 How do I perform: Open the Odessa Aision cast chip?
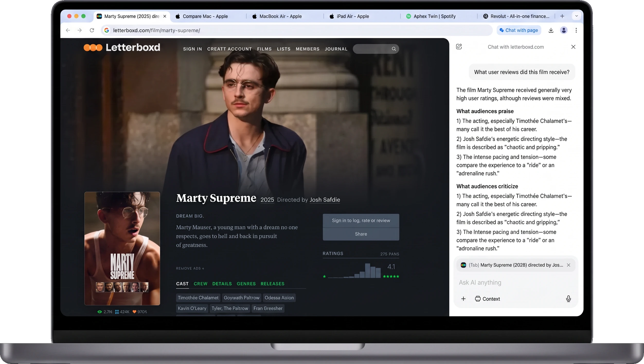pyautogui.click(x=279, y=298)
